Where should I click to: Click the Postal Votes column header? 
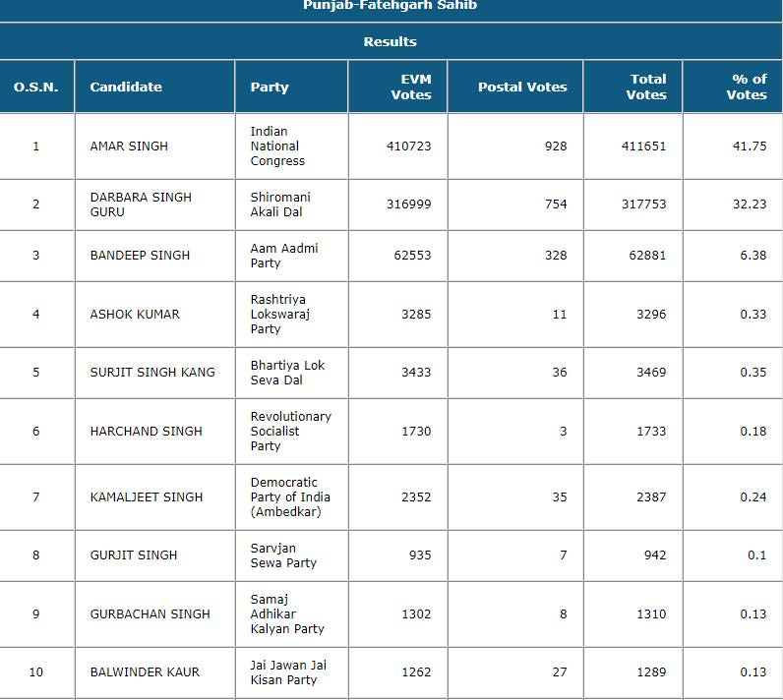[522, 87]
